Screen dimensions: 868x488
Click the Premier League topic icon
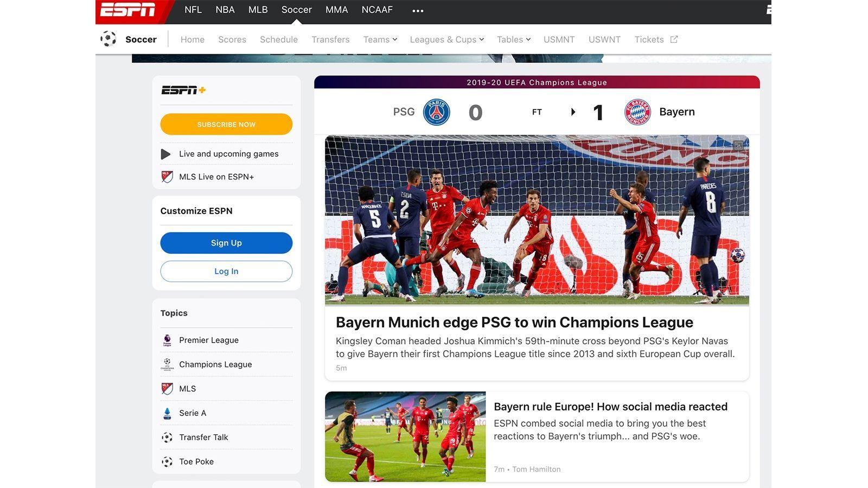click(167, 340)
